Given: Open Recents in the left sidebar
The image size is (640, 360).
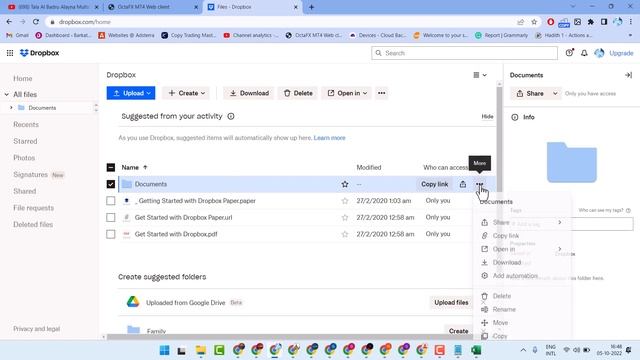Looking at the screenshot, I should pyautogui.click(x=26, y=124).
